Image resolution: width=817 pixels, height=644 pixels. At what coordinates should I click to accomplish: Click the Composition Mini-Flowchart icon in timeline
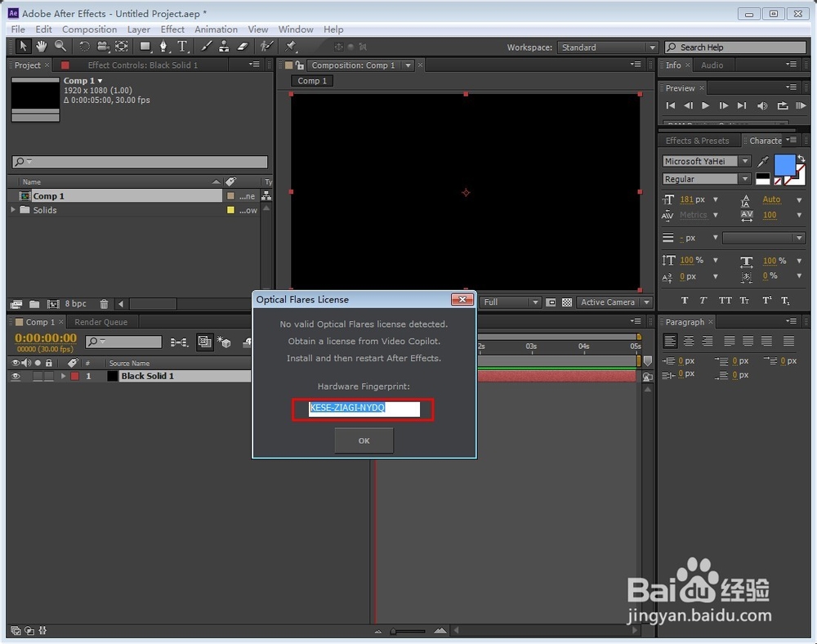[179, 342]
